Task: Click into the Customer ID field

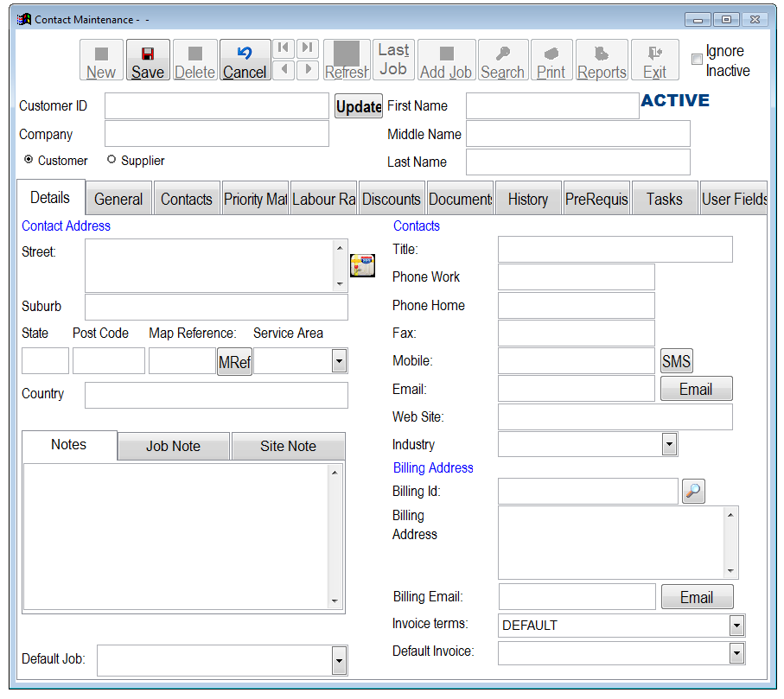Action: pos(216,106)
